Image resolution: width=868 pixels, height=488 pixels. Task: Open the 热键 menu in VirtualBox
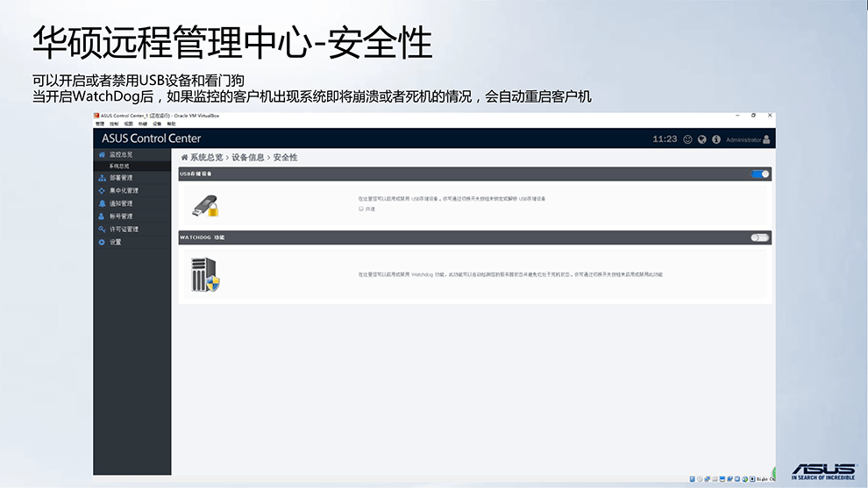point(143,124)
